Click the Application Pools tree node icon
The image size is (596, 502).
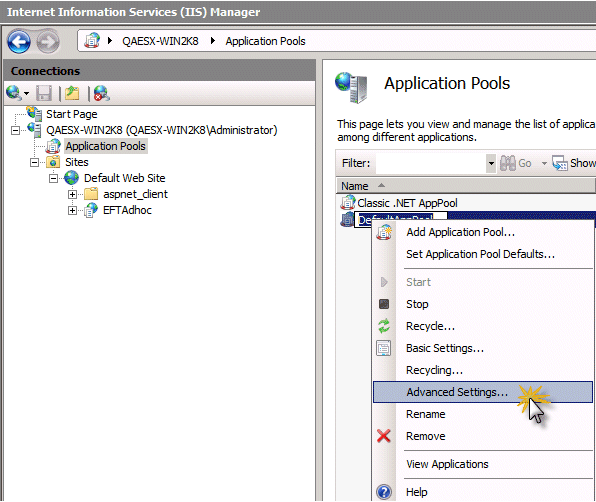tap(53, 146)
